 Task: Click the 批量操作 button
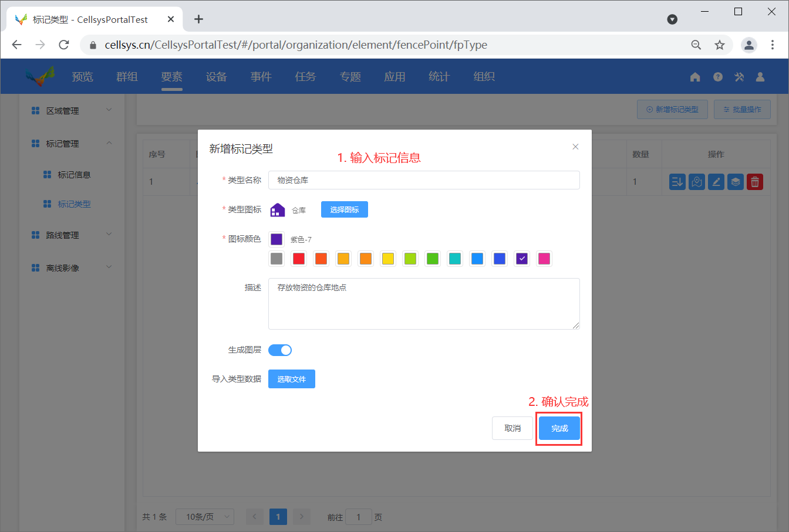(x=742, y=110)
